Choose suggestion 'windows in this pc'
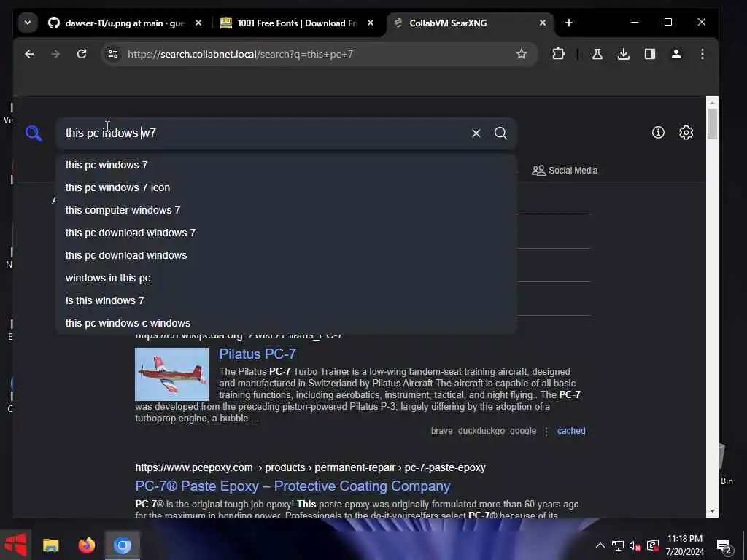Image resolution: width=747 pixels, height=560 pixels. [286, 278]
